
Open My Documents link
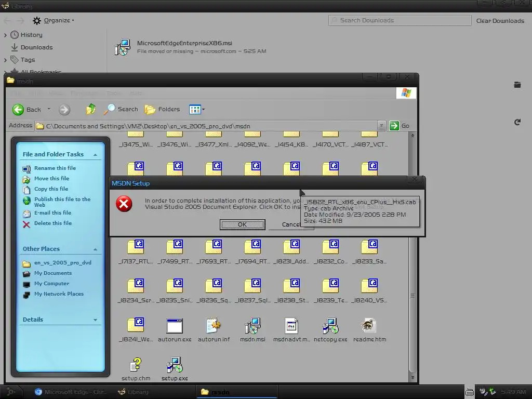point(53,273)
